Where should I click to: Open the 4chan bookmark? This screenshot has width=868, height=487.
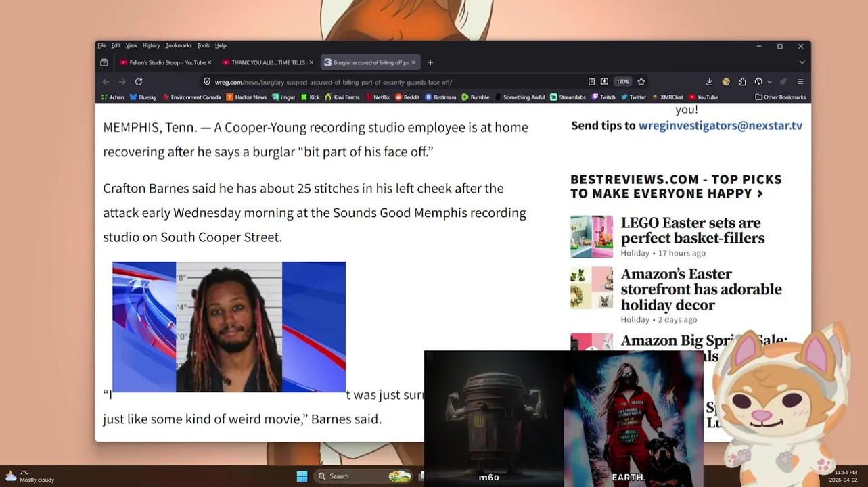112,97
